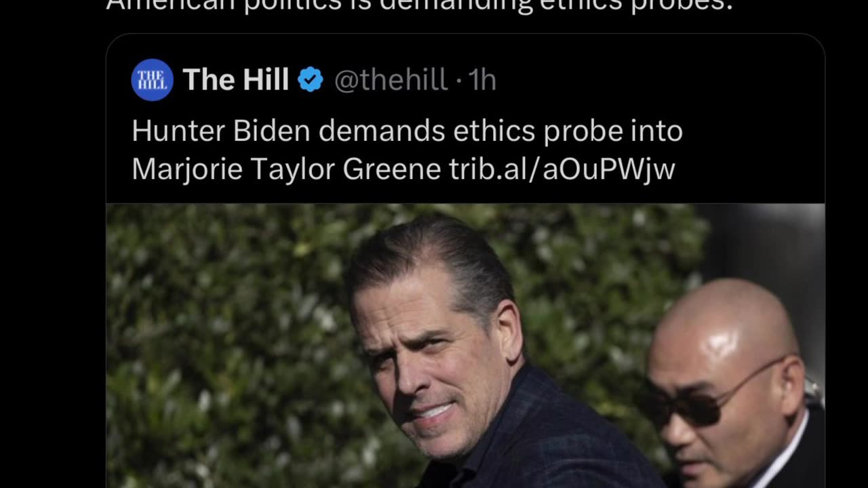868x488 pixels.
Task: Click the 'THE HILL' logo text inside avatar
Action: [152, 80]
